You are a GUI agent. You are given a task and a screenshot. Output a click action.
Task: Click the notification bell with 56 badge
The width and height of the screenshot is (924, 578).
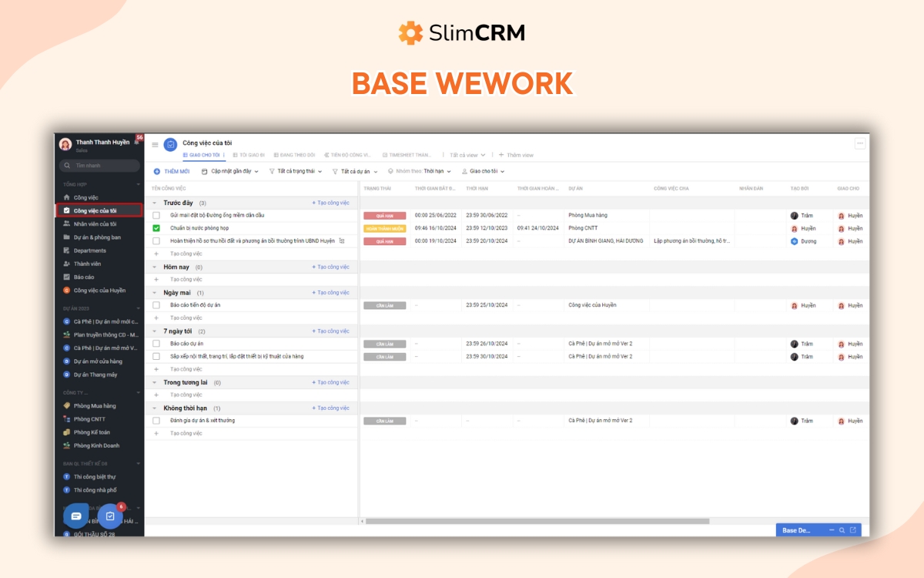coord(137,142)
